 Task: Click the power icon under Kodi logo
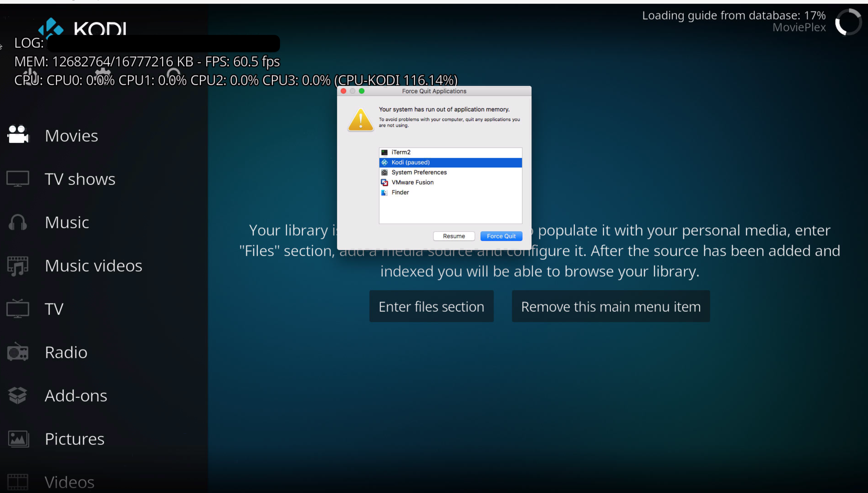point(30,76)
